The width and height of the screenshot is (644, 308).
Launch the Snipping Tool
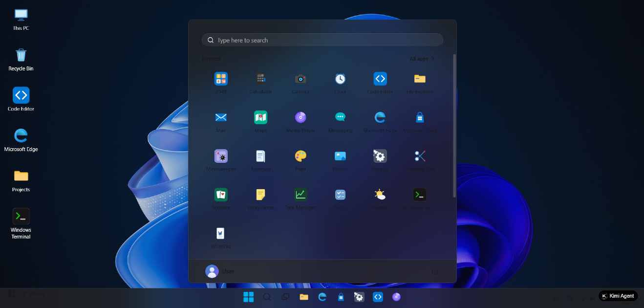coord(420,160)
